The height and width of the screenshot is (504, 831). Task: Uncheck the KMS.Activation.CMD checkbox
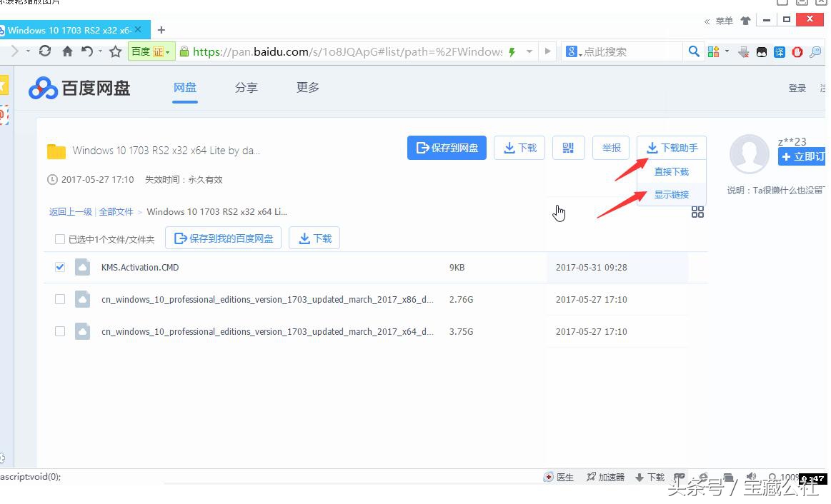point(60,267)
